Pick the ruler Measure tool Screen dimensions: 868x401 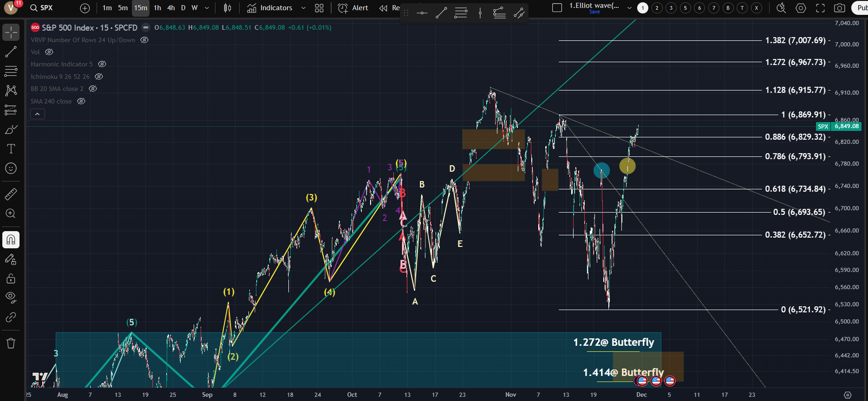[11, 194]
